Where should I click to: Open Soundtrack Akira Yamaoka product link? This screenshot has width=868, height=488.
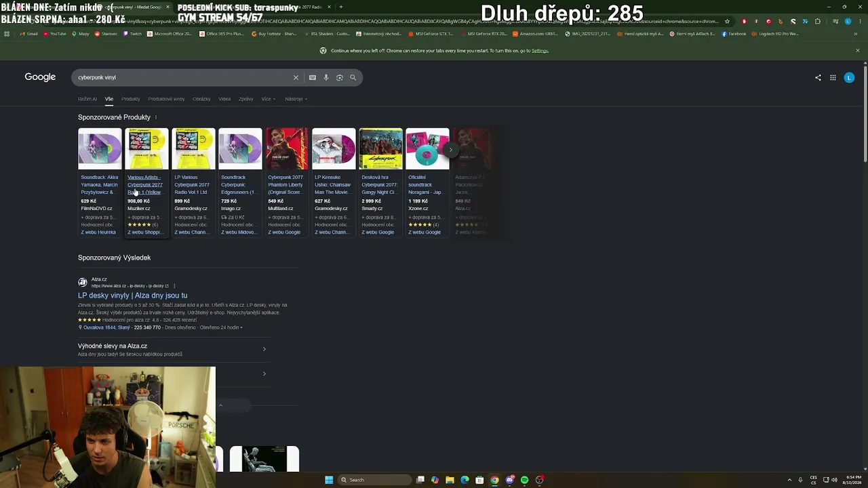pos(99,185)
